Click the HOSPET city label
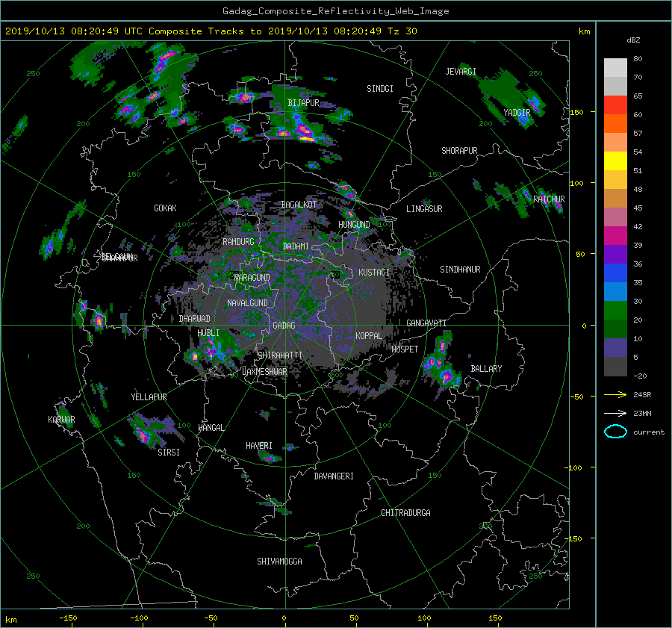The height and width of the screenshot is (628, 672). (405, 349)
